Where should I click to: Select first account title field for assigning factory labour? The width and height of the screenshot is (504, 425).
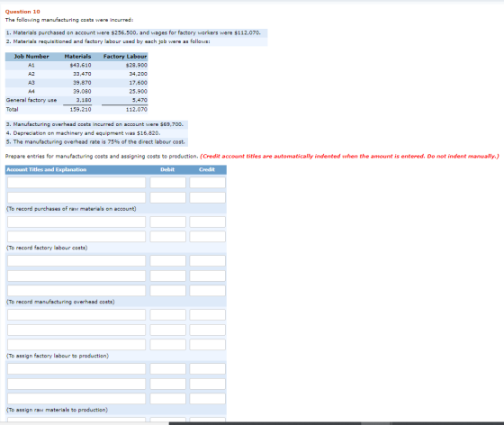pyautogui.click(x=76, y=315)
